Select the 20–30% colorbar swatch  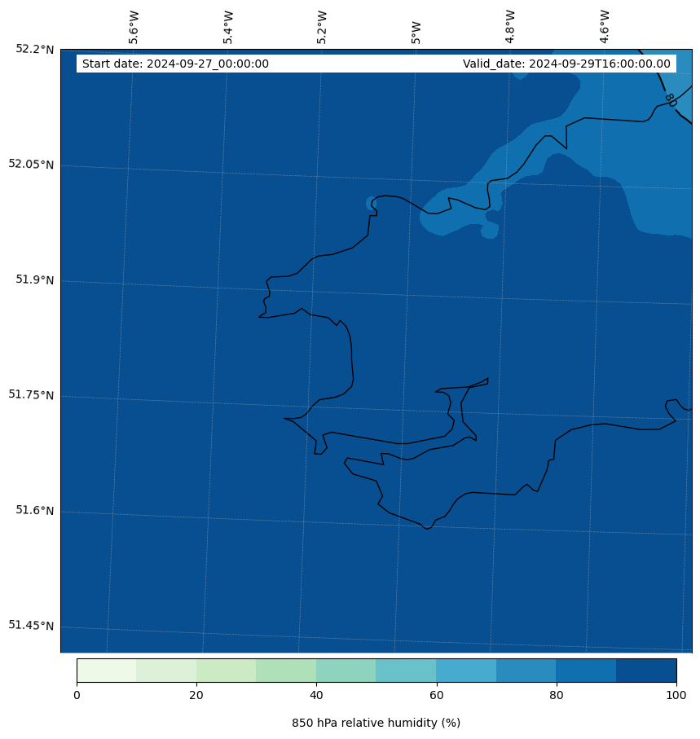[226, 670]
